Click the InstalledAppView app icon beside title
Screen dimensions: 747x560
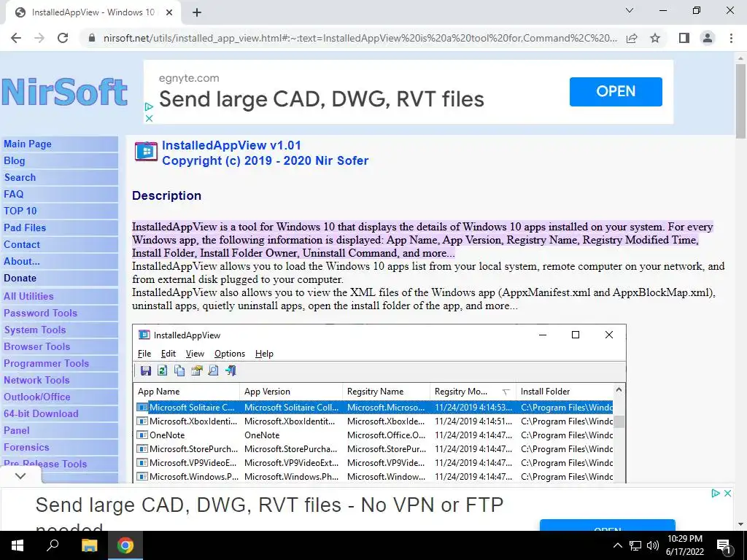pos(146,152)
